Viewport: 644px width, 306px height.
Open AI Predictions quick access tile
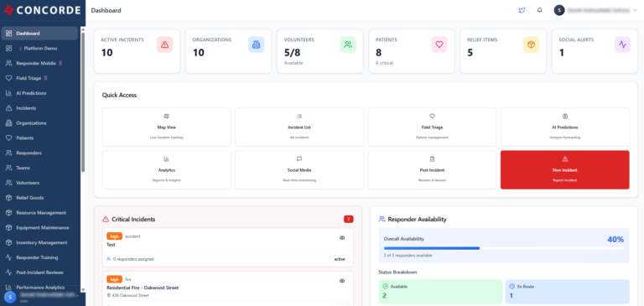point(564,127)
